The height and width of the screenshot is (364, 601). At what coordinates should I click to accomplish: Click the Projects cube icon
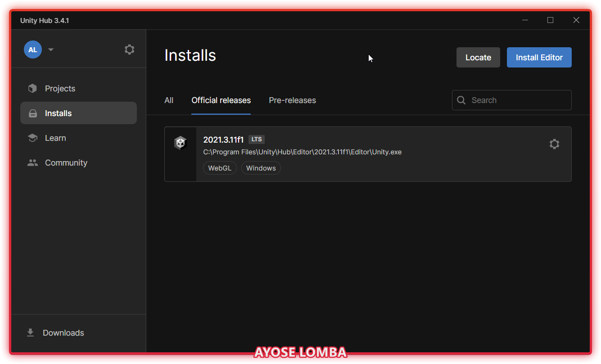coord(32,89)
